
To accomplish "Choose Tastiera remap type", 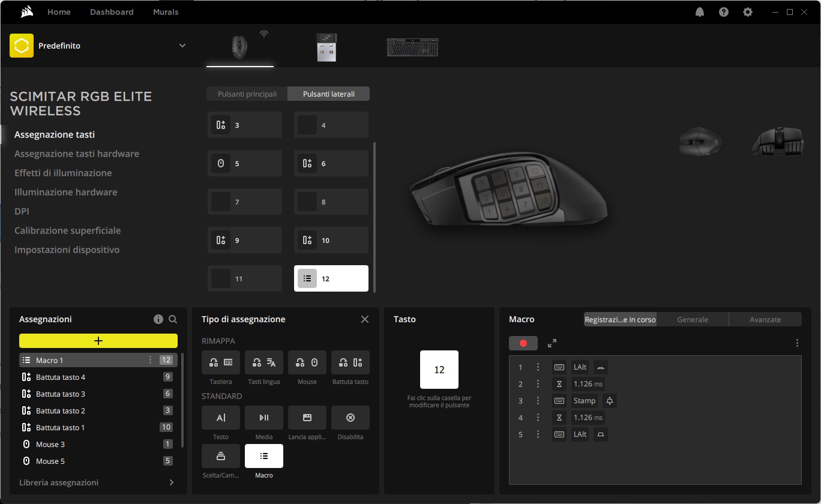I will 221,362.
